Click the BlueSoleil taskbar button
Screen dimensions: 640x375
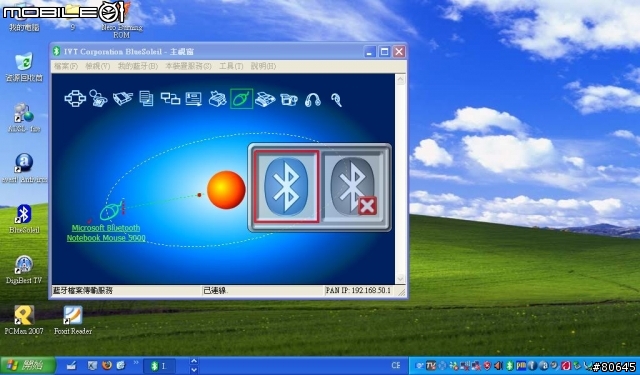pos(159,366)
